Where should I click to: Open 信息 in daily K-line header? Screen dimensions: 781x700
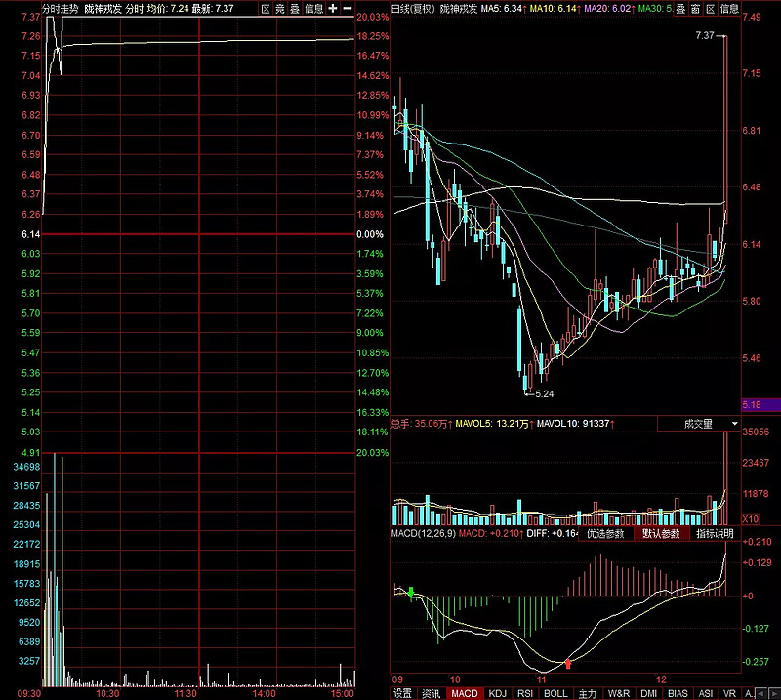[729, 9]
